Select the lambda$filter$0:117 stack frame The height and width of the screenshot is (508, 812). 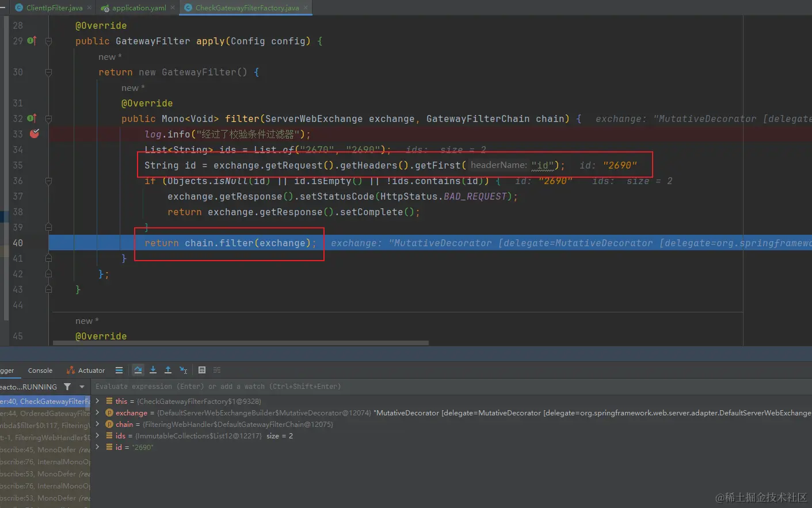pyautogui.click(x=45, y=425)
